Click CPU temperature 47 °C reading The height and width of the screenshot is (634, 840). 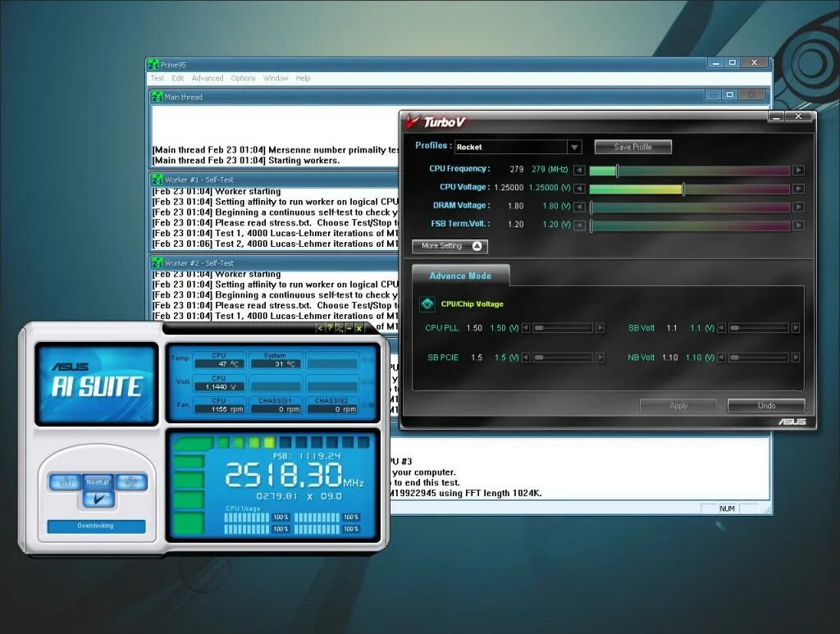pos(220,363)
